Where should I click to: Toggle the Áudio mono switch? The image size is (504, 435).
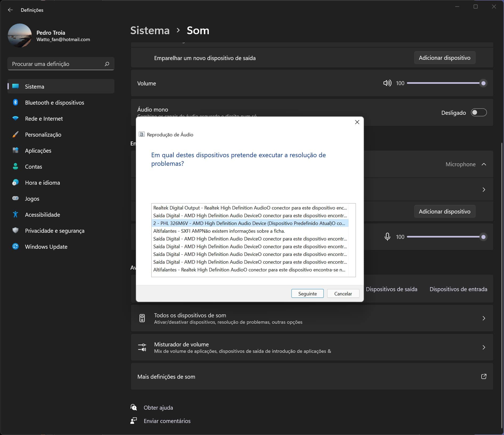[479, 113]
